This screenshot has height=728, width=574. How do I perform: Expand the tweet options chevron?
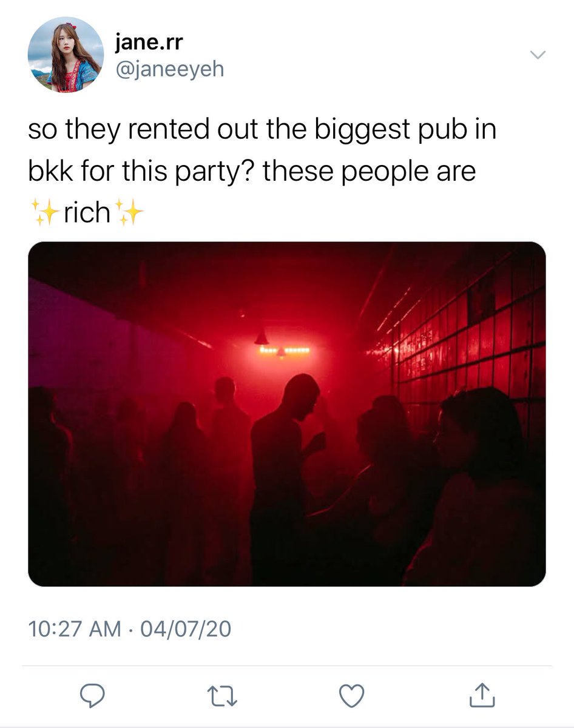click(x=538, y=55)
